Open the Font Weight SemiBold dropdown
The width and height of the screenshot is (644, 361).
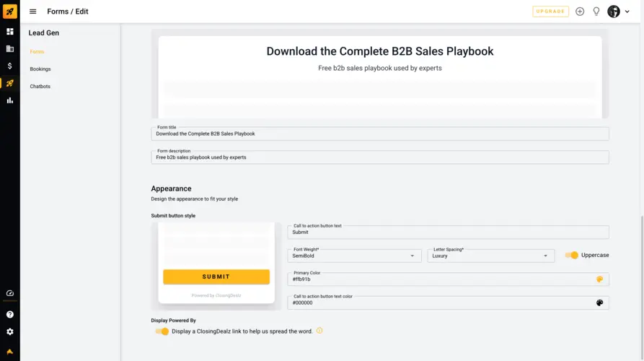[354, 256]
